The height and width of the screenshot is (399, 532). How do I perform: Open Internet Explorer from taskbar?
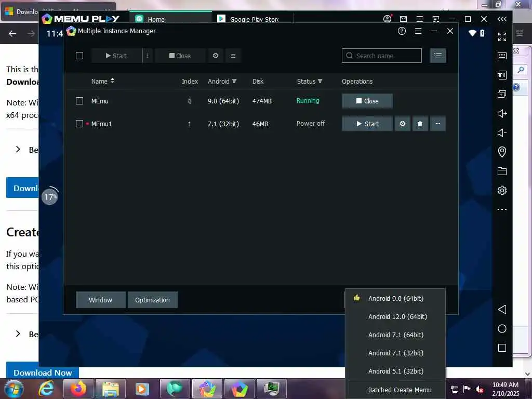tap(46, 389)
